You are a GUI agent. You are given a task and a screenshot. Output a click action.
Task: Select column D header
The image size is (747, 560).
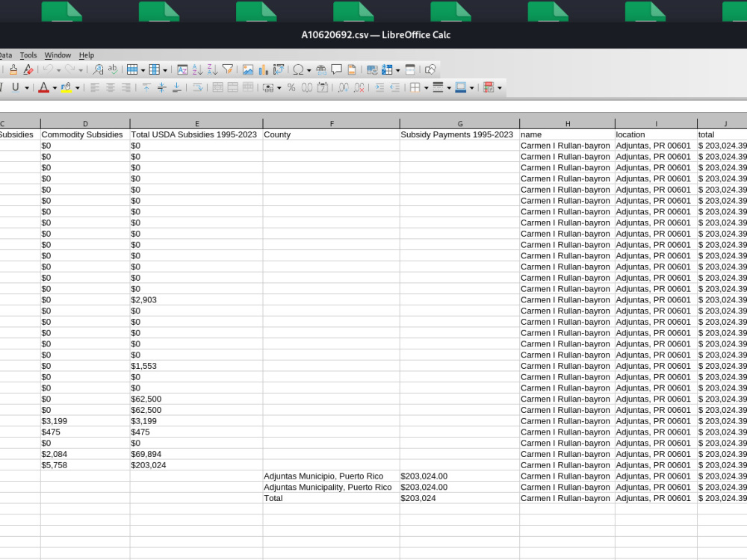point(85,124)
